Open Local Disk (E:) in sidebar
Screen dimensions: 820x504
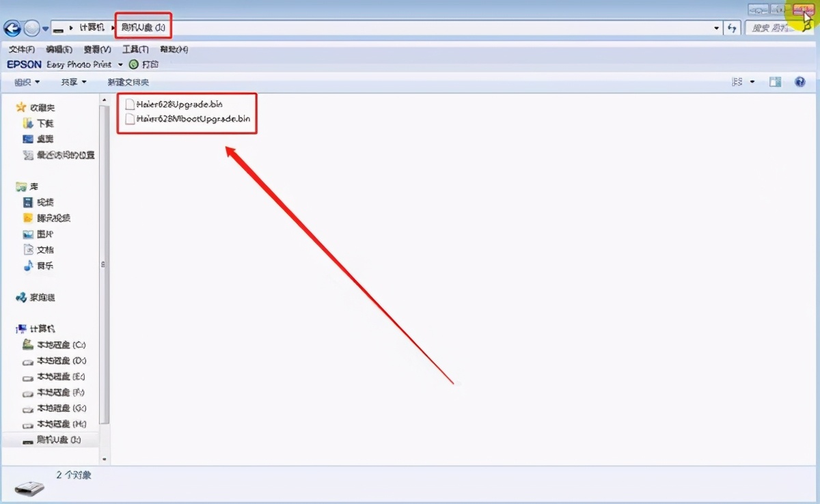click(x=55, y=377)
